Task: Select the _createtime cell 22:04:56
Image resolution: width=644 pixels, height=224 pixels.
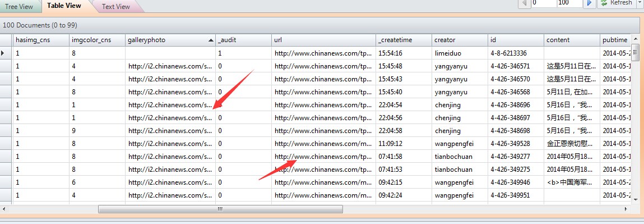Action: (x=404, y=118)
